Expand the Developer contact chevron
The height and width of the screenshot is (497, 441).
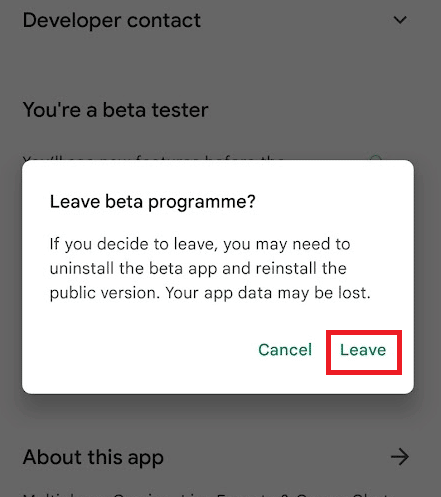coord(400,20)
